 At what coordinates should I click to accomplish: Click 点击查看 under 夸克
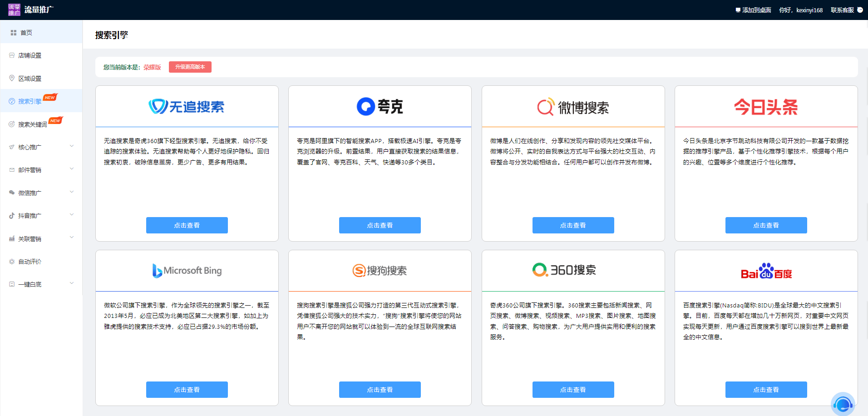380,225
